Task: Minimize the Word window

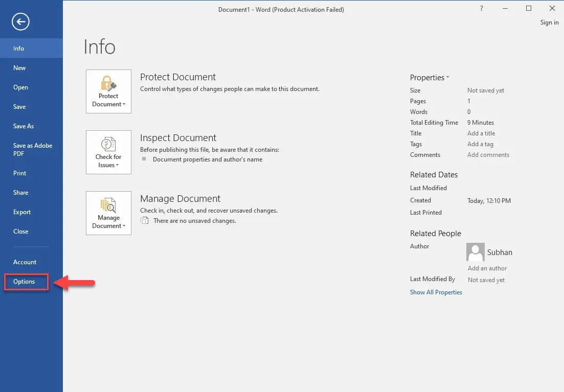Action: click(x=505, y=8)
